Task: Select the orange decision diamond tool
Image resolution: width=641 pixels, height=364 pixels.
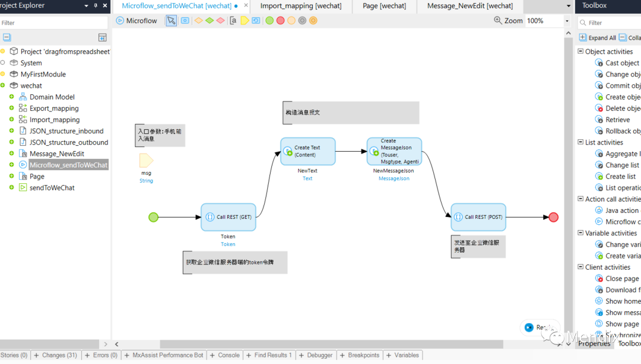Action: tap(199, 20)
